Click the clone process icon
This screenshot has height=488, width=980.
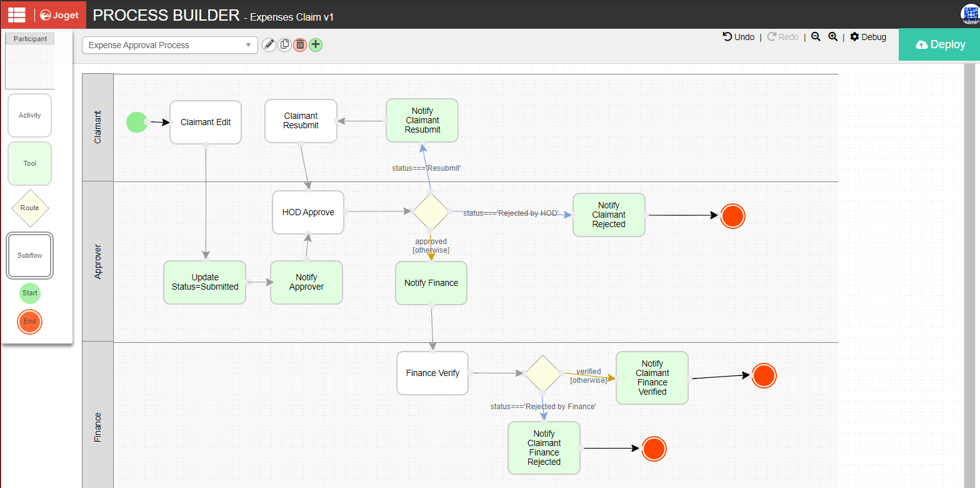tap(284, 44)
